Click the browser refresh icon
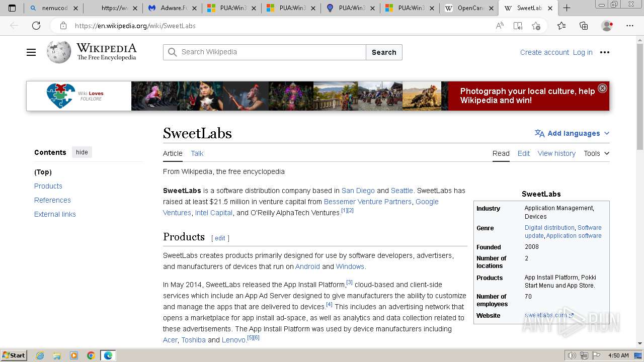The width and height of the screenshot is (644, 362). click(x=36, y=26)
